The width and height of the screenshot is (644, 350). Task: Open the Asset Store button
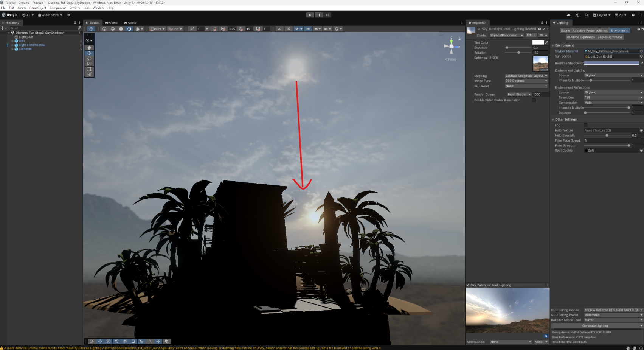tap(50, 15)
